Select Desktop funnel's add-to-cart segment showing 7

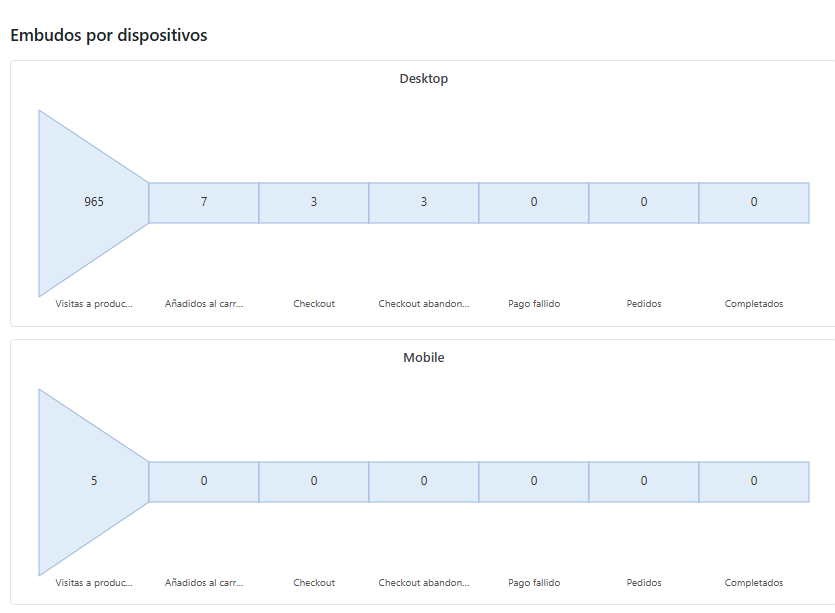pyautogui.click(x=204, y=202)
